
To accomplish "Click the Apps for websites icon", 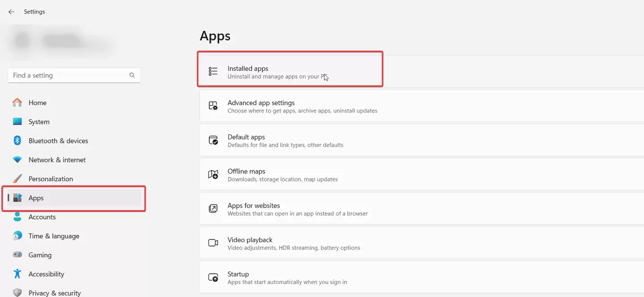I will tap(213, 209).
